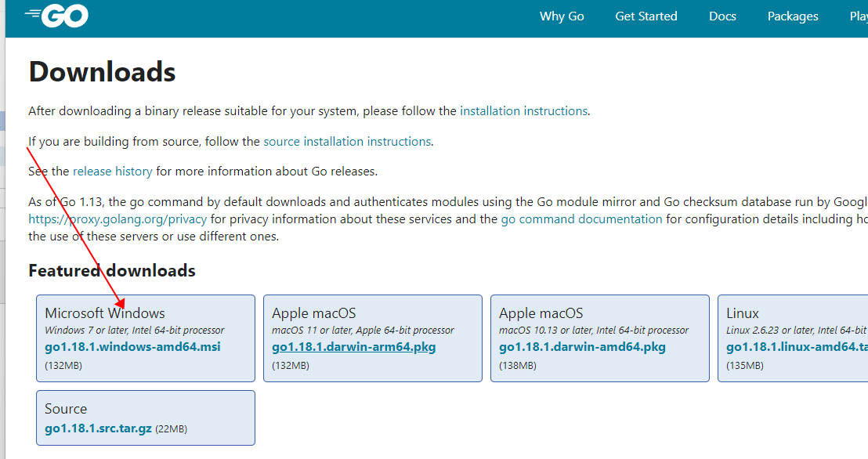Image resolution: width=868 pixels, height=459 pixels.
Task: Open the Why Go menu item
Action: pos(562,16)
